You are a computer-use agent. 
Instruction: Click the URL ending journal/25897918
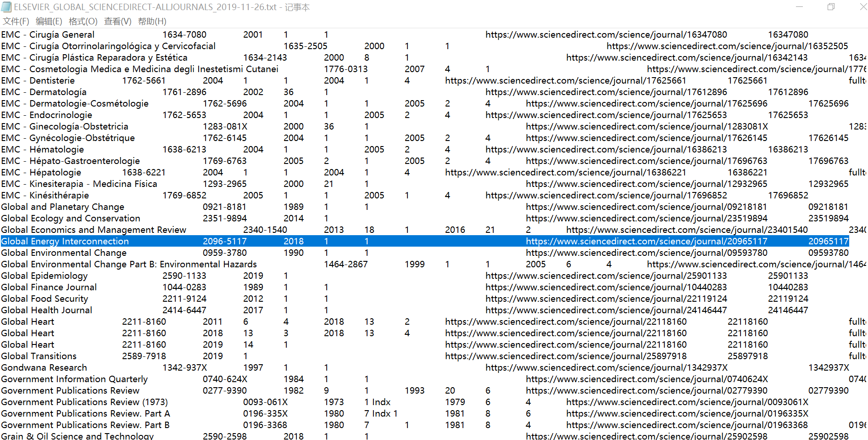tap(566, 356)
